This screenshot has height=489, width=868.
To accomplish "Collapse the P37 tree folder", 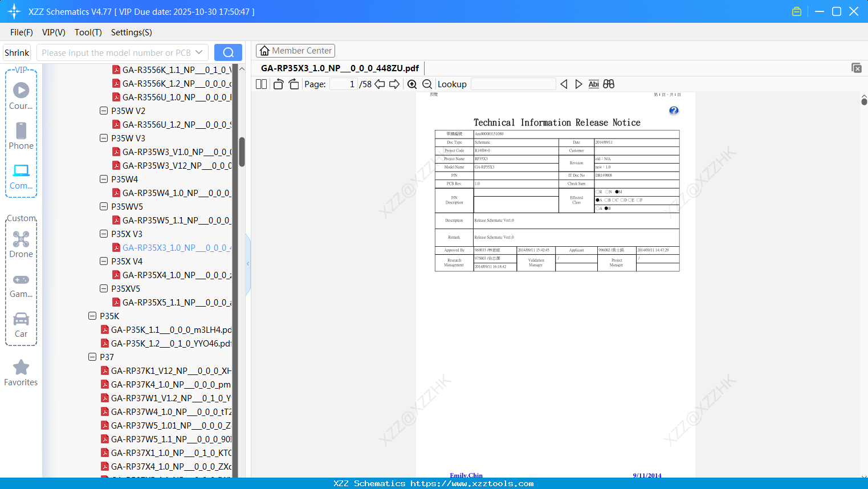I will [92, 357].
